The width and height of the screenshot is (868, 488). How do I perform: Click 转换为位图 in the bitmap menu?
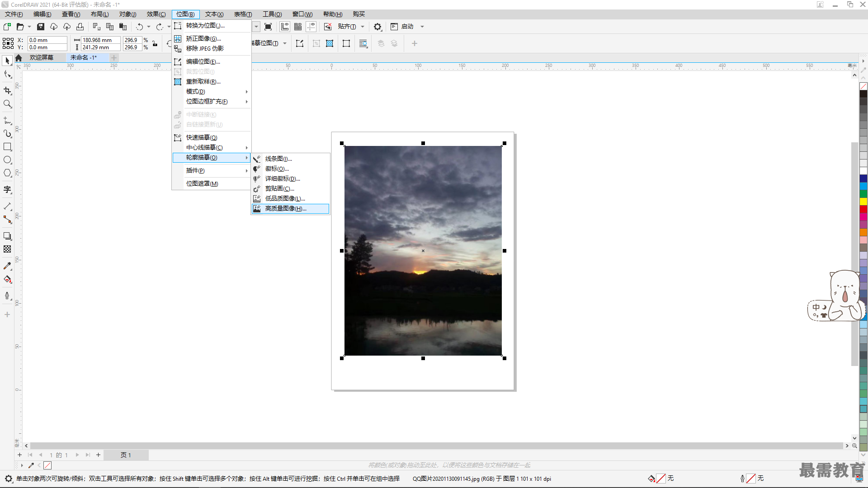(211, 26)
